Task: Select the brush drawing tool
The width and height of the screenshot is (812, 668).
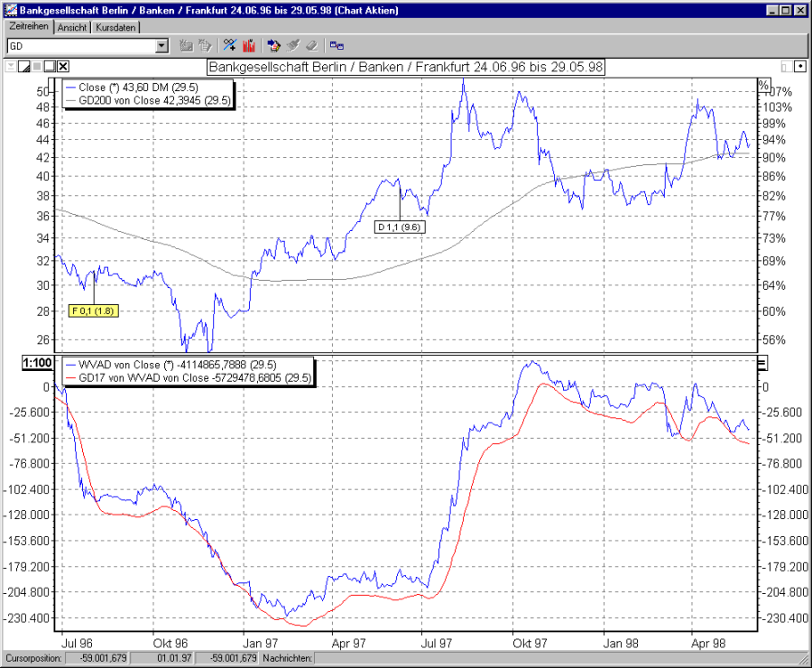Action: point(294,45)
